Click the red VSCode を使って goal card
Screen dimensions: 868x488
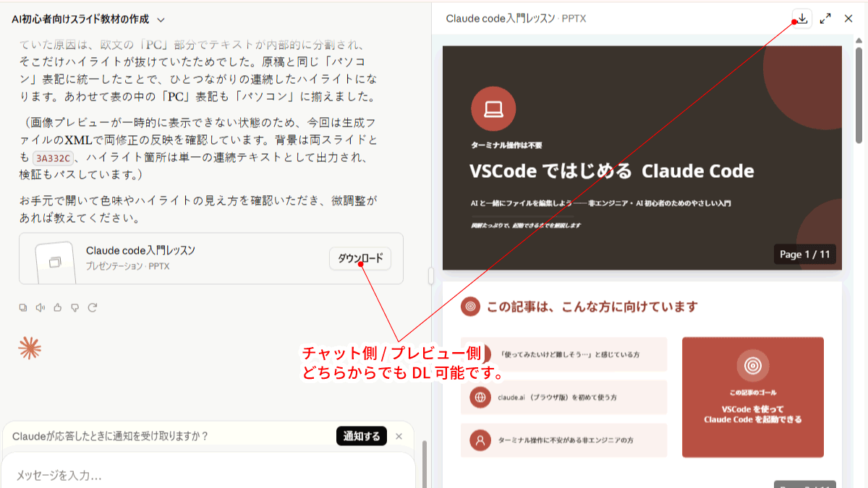753,397
